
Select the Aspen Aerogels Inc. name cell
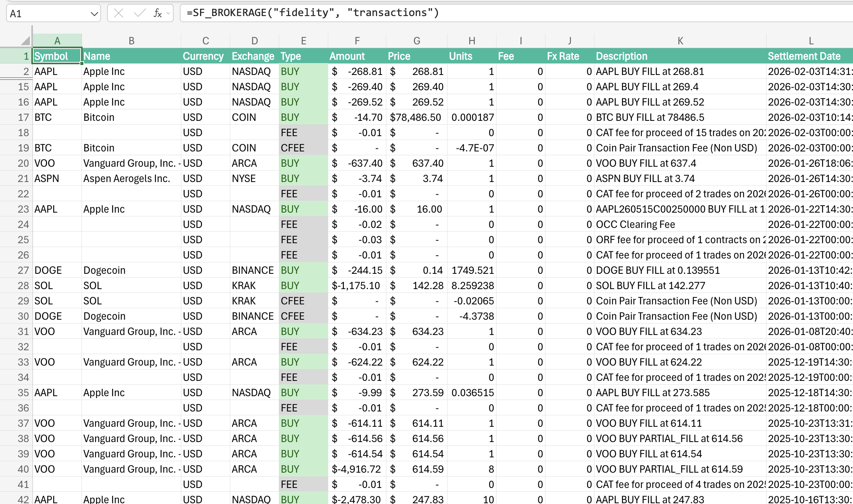pyautogui.click(x=131, y=178)
